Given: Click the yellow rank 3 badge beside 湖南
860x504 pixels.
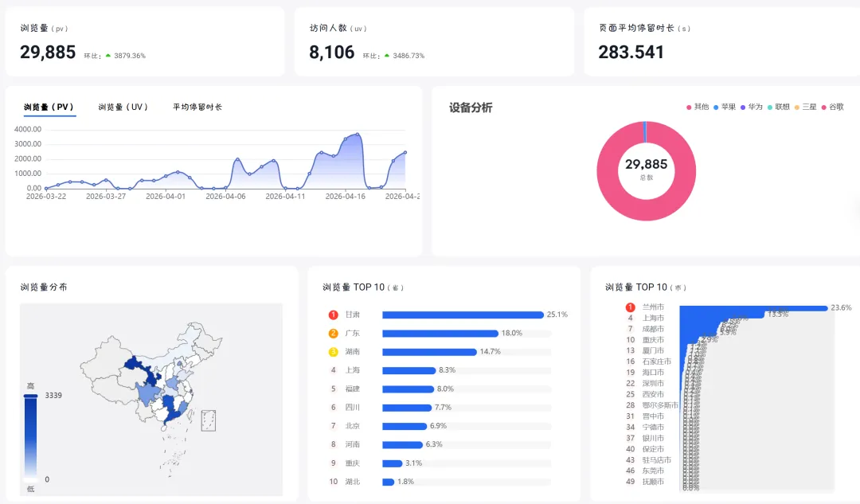Looking at the screenshot, I should tap(333, 352).
